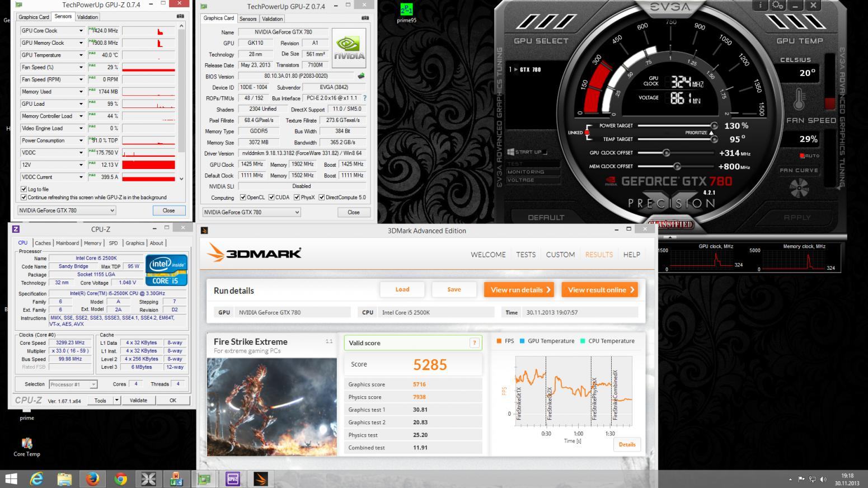Image resolution: width=868 pixels, height=488 pixels.
Task: Click Fire Strike Extreme thumbnail image
Action: (272, 406)
